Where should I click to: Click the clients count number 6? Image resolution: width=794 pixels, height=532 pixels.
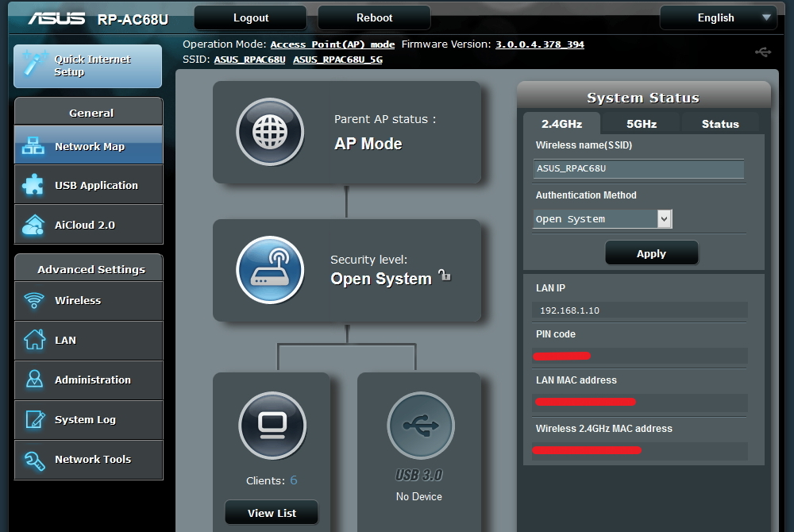[x=294, y=480]
